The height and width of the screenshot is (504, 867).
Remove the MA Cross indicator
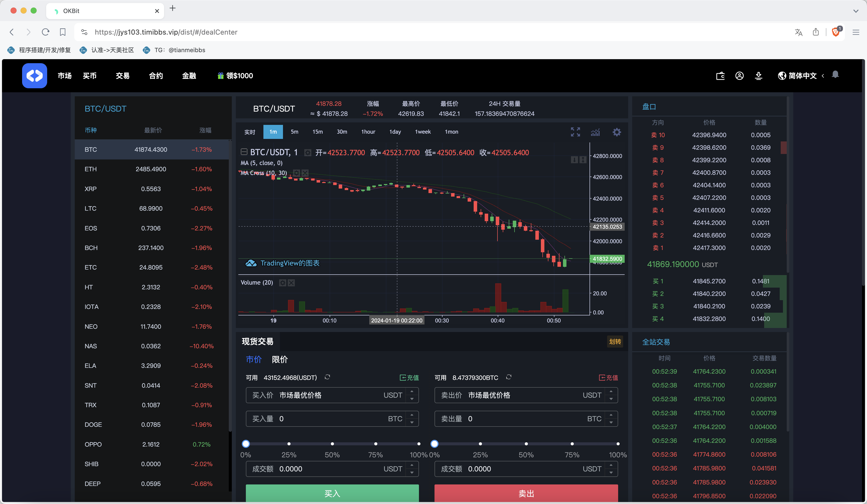coord(305,173)
